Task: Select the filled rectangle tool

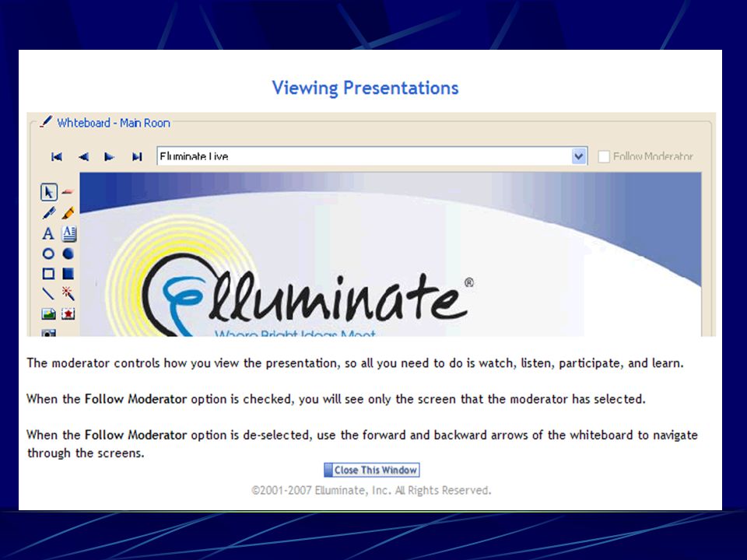Action: (68, 273)
